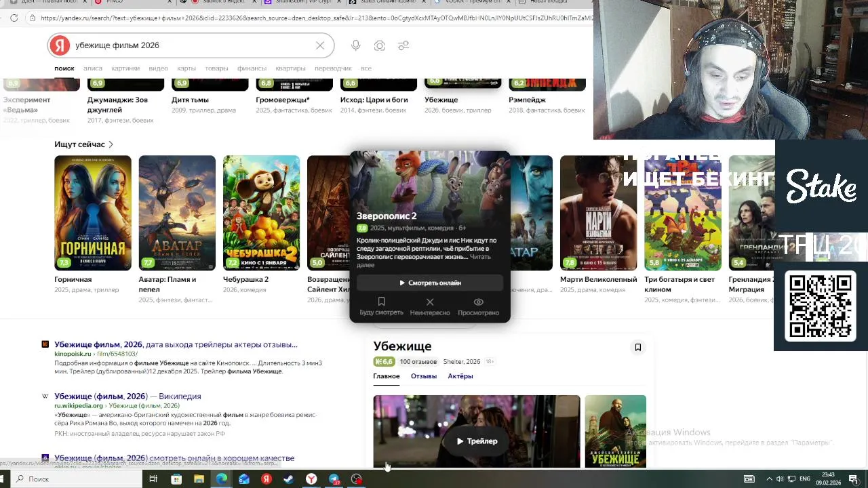The image size is (868, 488).
Task: Switch to the карты tab
Action: pos(186,68)
